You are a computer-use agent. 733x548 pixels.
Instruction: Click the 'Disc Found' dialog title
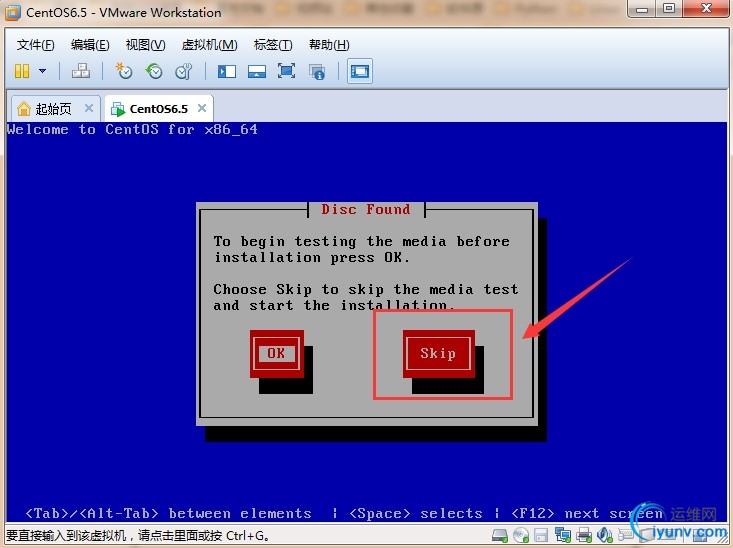[366, 209]
